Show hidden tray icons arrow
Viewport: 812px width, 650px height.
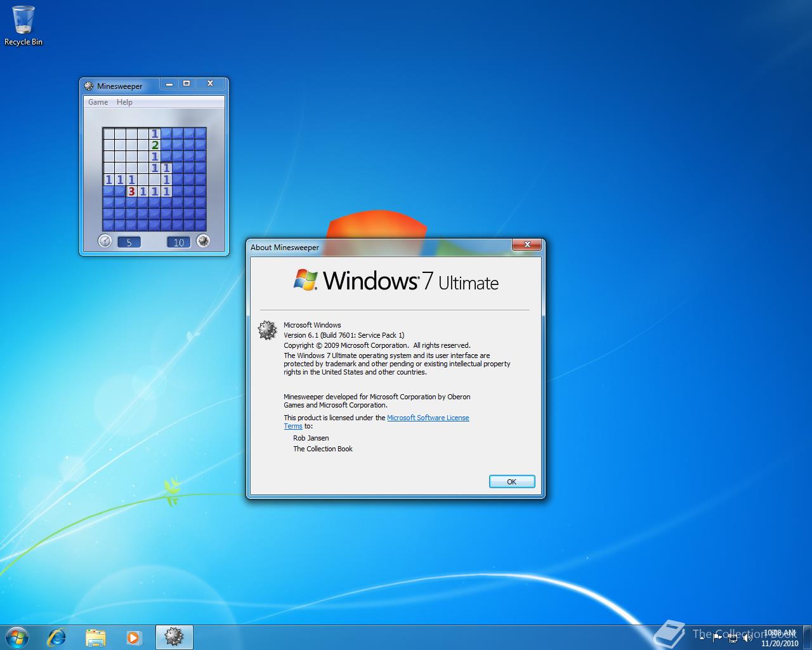point(702,637)
